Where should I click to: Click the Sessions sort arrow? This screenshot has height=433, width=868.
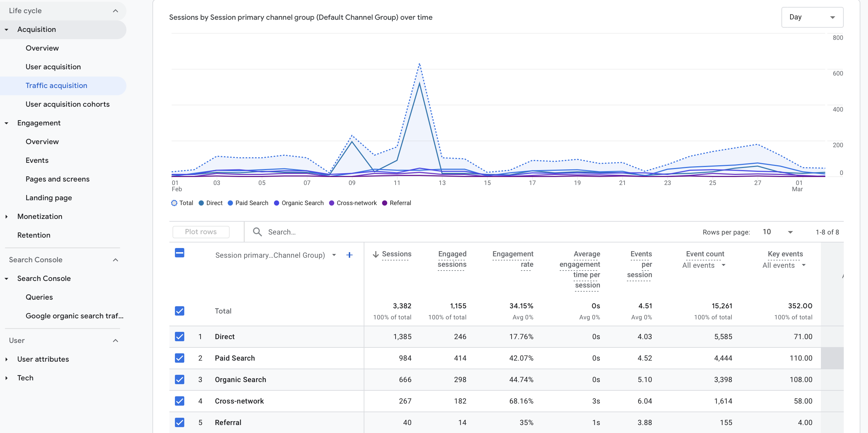376,254
